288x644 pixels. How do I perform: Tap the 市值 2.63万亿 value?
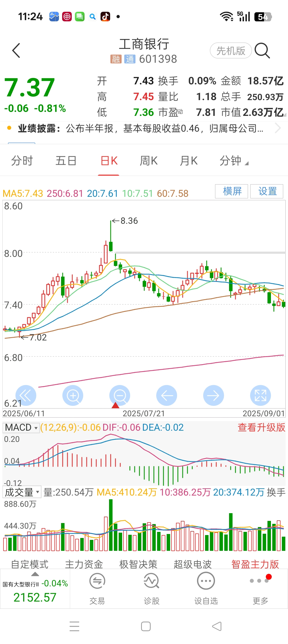point(263,112)
